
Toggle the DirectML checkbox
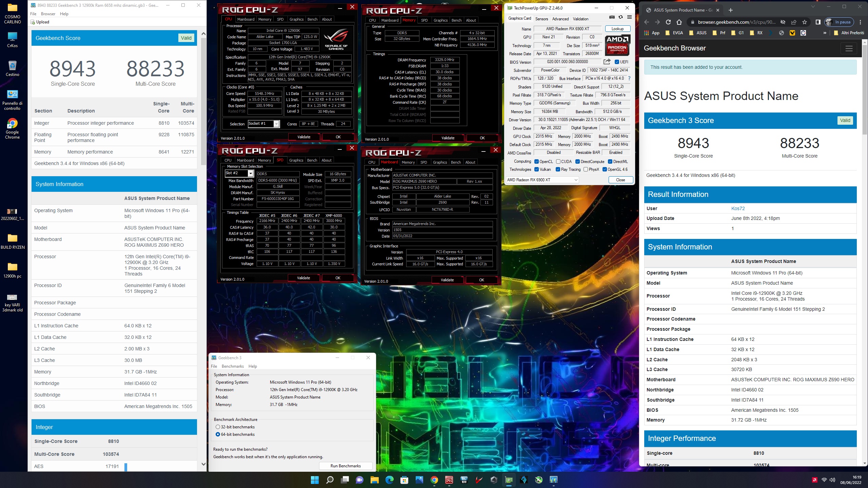(610, 162)
